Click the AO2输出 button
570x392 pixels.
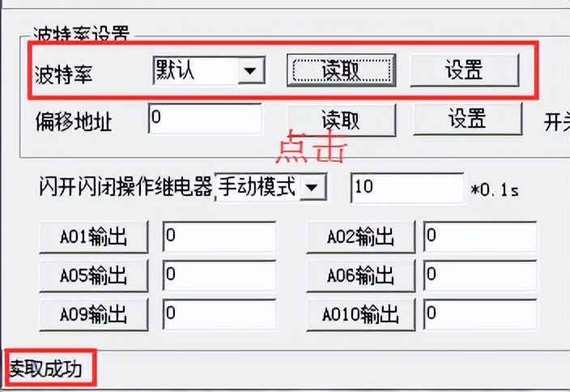tap(360, 236)
